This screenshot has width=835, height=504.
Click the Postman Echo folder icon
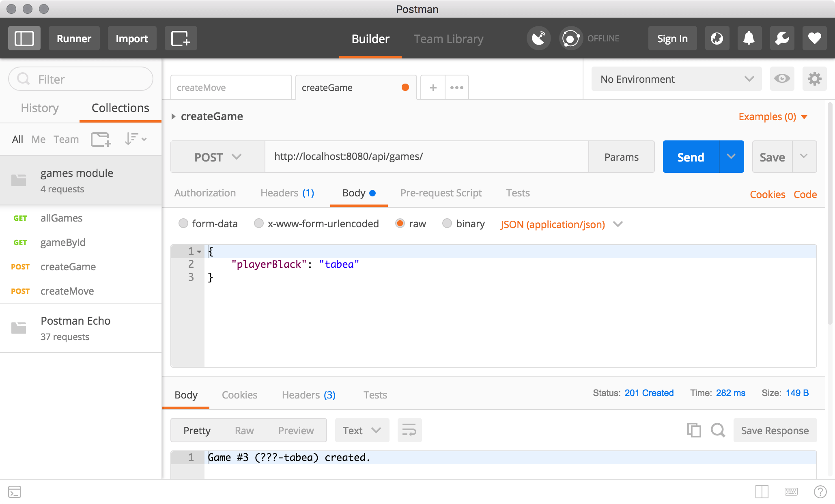coord(19,328)
